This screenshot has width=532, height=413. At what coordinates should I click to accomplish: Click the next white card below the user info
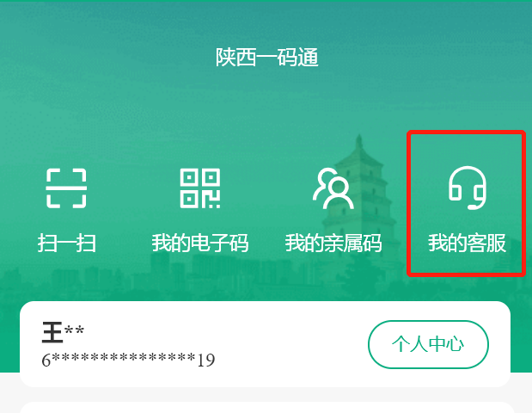pos(266,408)
